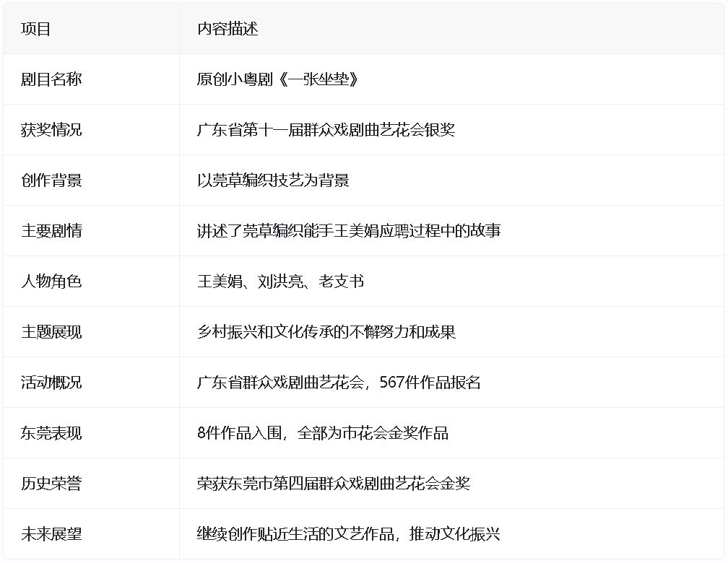Click the '项目' column header
728x563 pixels.
click(x=36, y=29)
